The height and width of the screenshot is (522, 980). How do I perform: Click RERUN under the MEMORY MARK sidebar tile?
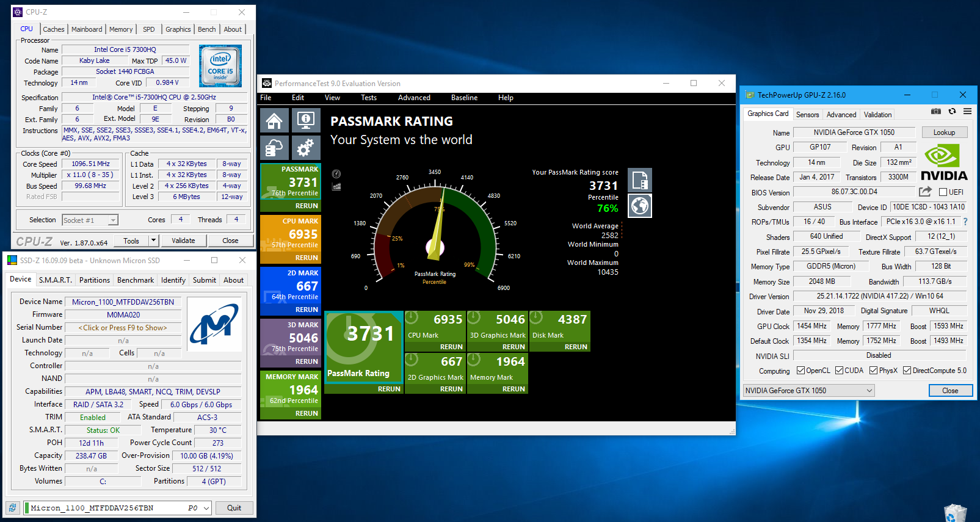pos(307,413)
